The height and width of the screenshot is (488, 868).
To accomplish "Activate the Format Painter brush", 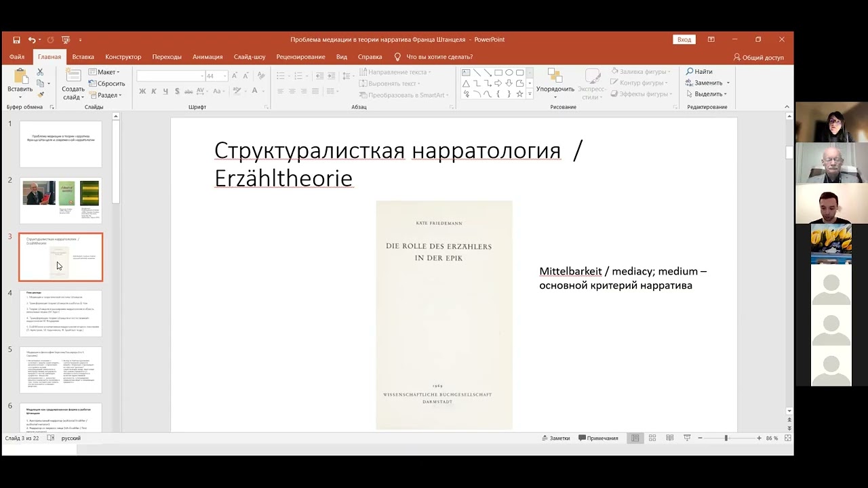I will point(41,95).
